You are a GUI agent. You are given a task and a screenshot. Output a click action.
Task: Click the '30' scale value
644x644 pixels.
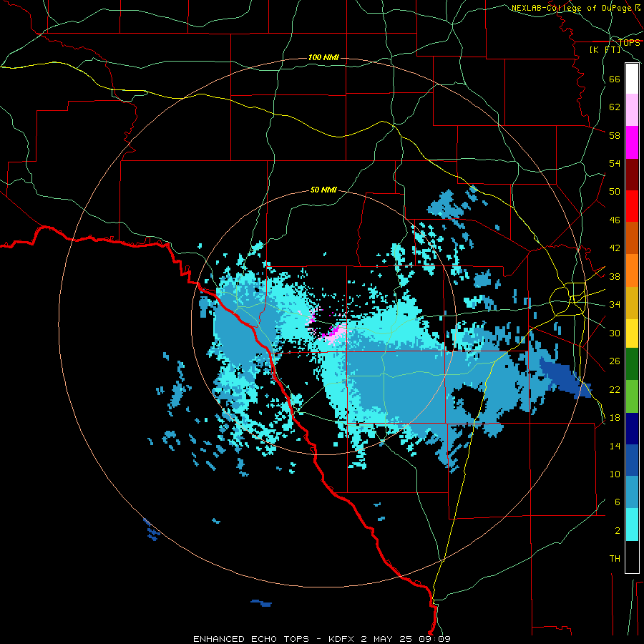(x=615, y=333)
